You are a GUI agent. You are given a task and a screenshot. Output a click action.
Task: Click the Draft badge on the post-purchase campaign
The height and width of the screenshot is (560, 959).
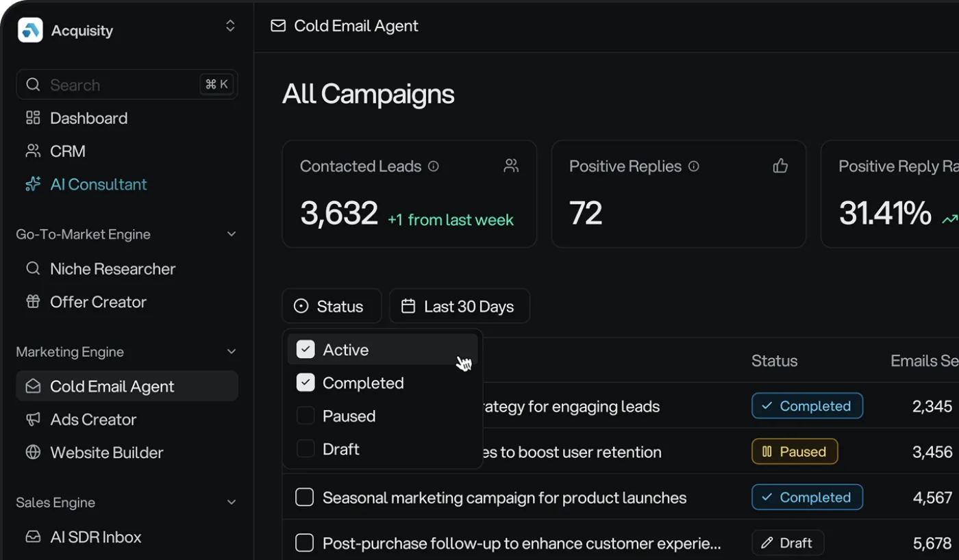pos(787,542)
